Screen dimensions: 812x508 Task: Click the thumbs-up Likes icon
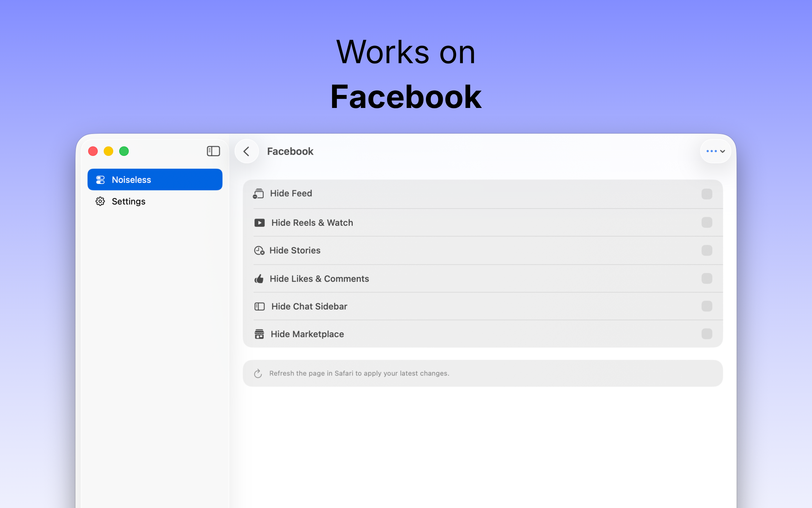(259, 278)
